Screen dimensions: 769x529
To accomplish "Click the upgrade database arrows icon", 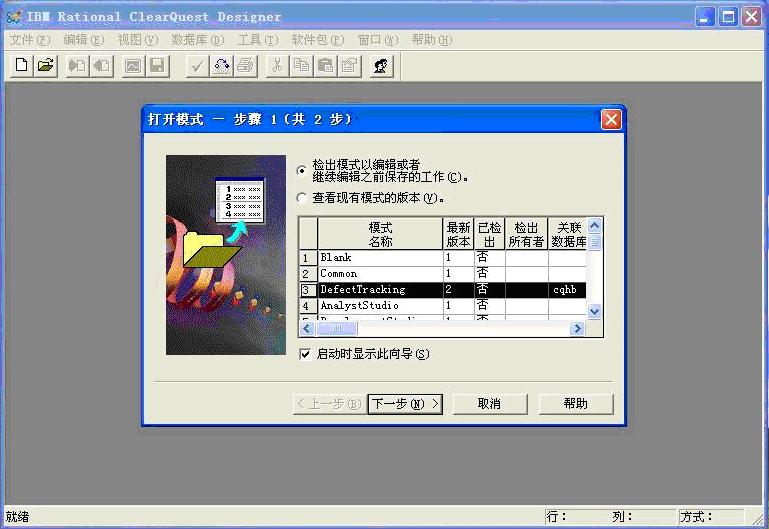I will (221, 66).
